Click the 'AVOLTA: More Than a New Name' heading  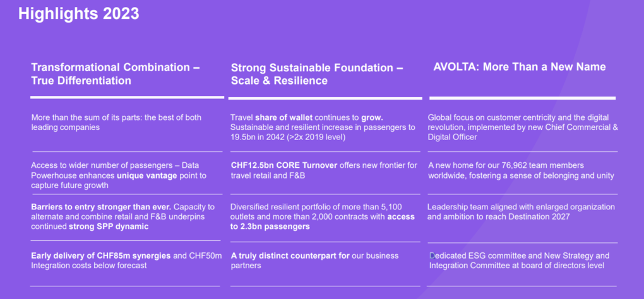point(520,67)
